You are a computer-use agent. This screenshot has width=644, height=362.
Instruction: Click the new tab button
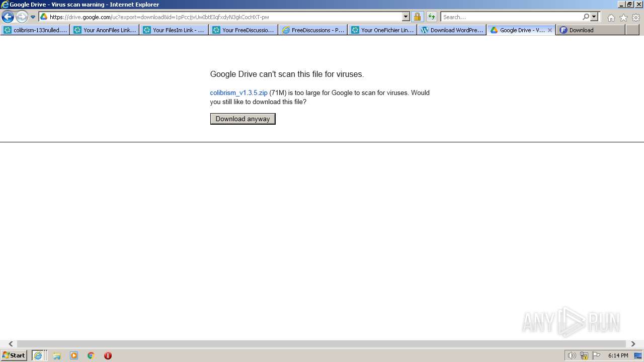632,30
